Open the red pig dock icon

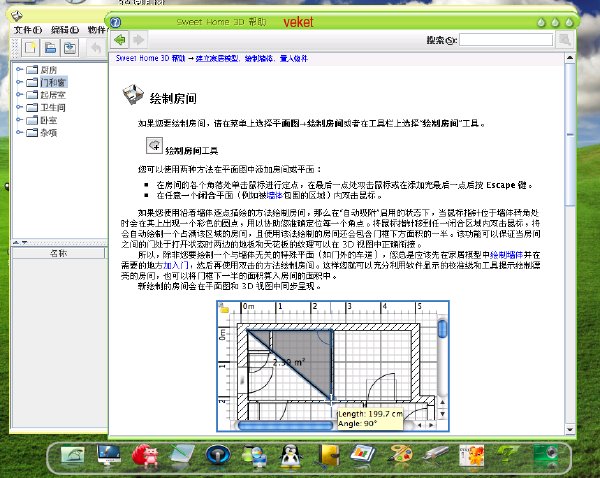[x=145, y=455]
